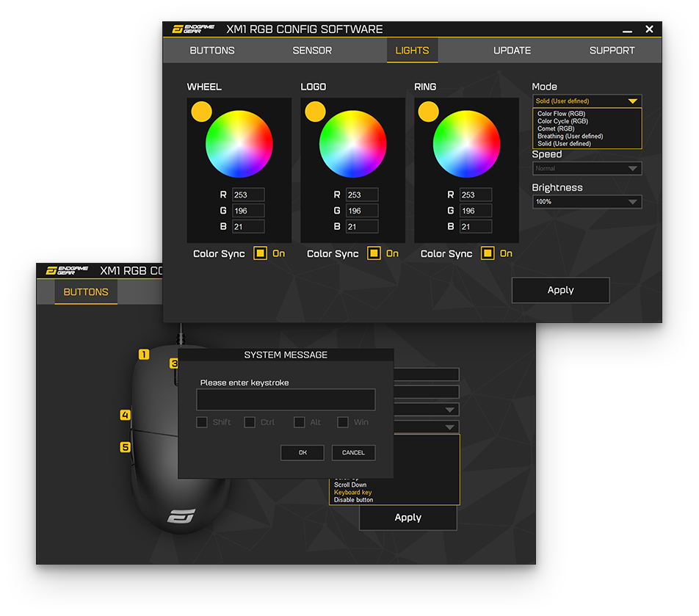Click the LOGO yellow color preview circle
The width and height of the screenshot is (699, 616).
click(x=315, y=112)
